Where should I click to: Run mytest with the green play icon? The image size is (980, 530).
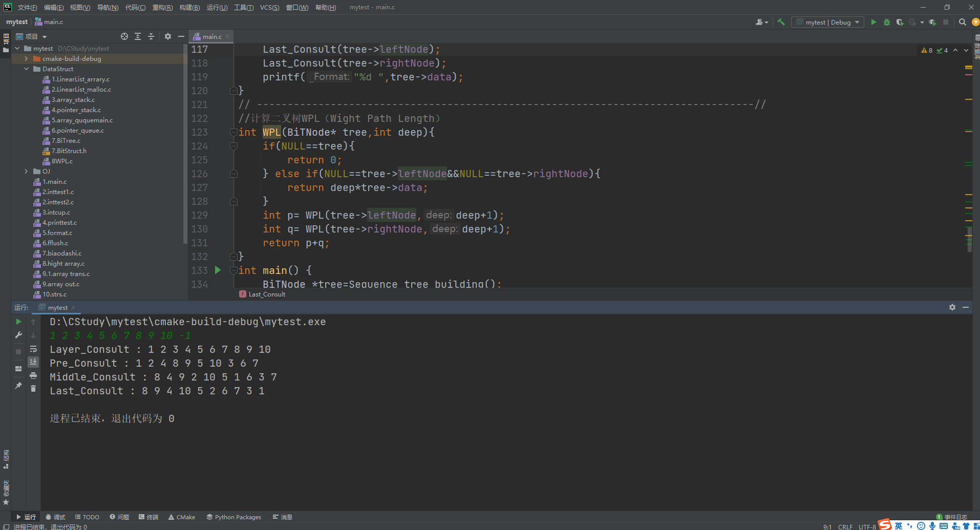(x=874, y=22)
